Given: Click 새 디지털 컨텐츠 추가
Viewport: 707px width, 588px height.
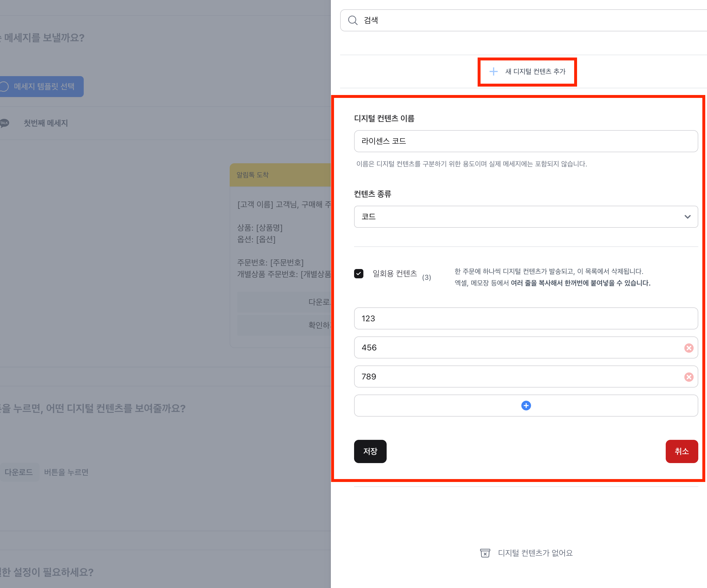Looking at the screenshot, I should pyautogui.click(x=535, y=71).
